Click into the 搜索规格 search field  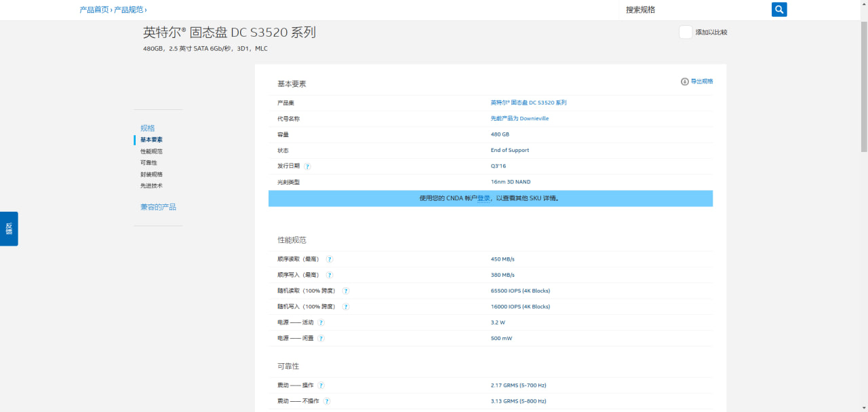692,10
